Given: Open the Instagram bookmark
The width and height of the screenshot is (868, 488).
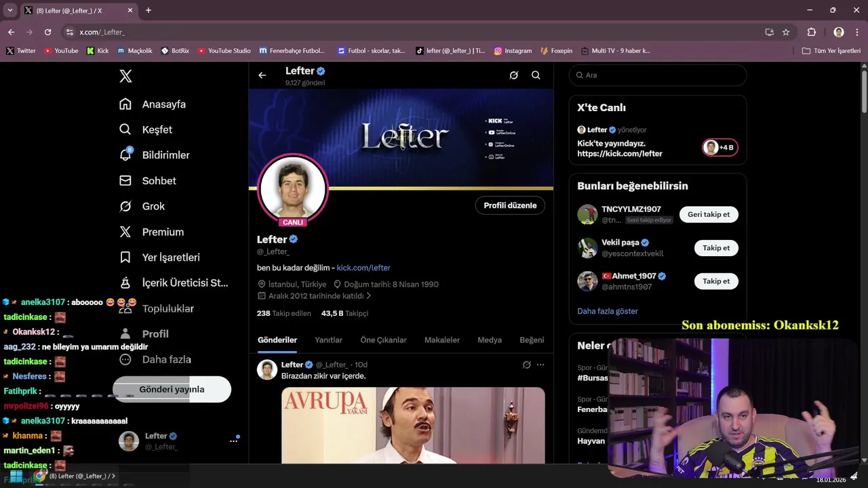Looking at the screenshot, I should point(513,51).
